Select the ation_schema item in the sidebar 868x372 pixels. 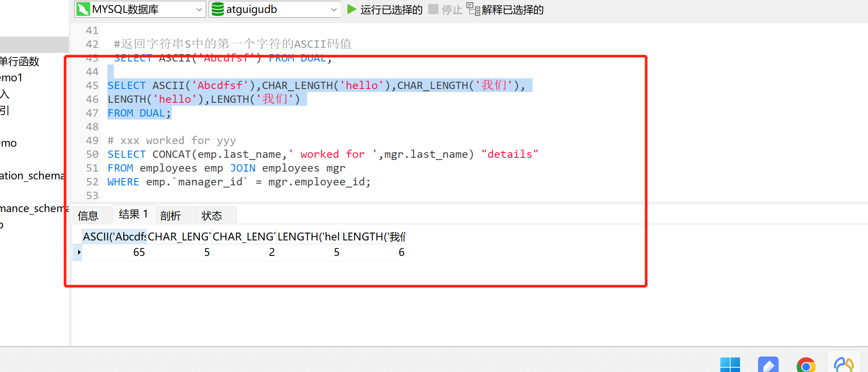(32, 176)
